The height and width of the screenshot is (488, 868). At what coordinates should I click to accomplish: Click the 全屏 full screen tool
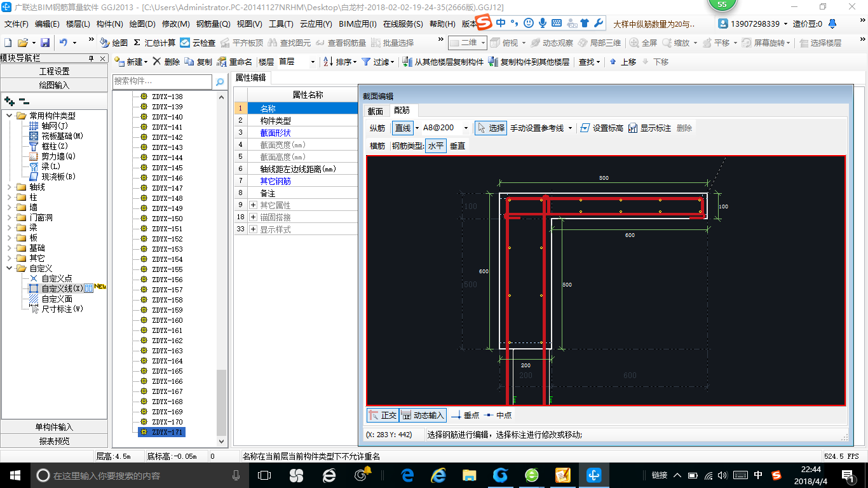[643, 43]
